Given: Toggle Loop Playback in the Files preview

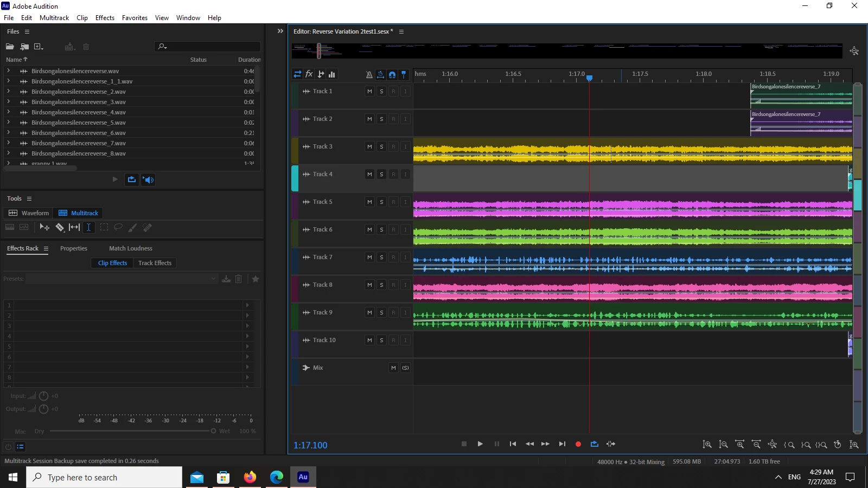Looking at the screenshot, I should pyautogui.click(x=132, y=179).
